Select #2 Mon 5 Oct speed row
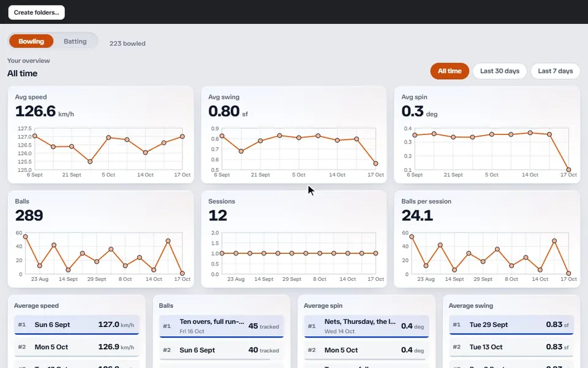The width and height of the screenshot is (588, 368). tap(77, 347)
